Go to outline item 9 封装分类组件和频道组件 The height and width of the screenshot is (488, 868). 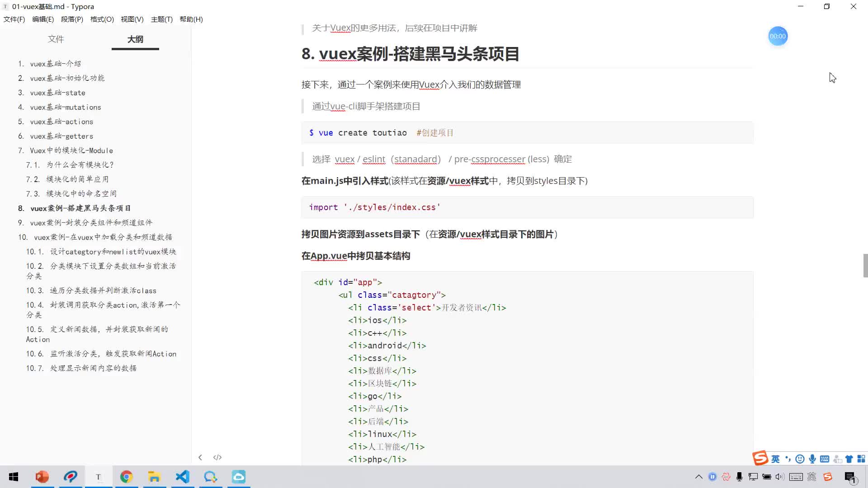(91, 223)
